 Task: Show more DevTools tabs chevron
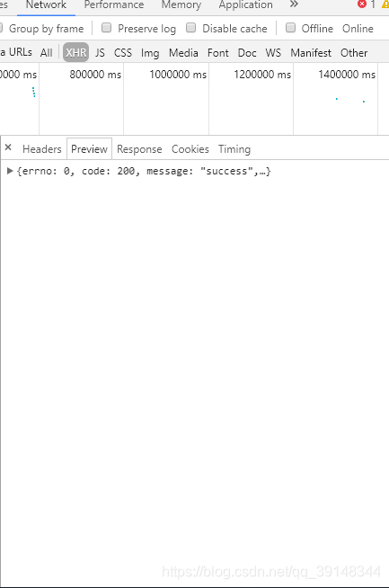[294, 4]
